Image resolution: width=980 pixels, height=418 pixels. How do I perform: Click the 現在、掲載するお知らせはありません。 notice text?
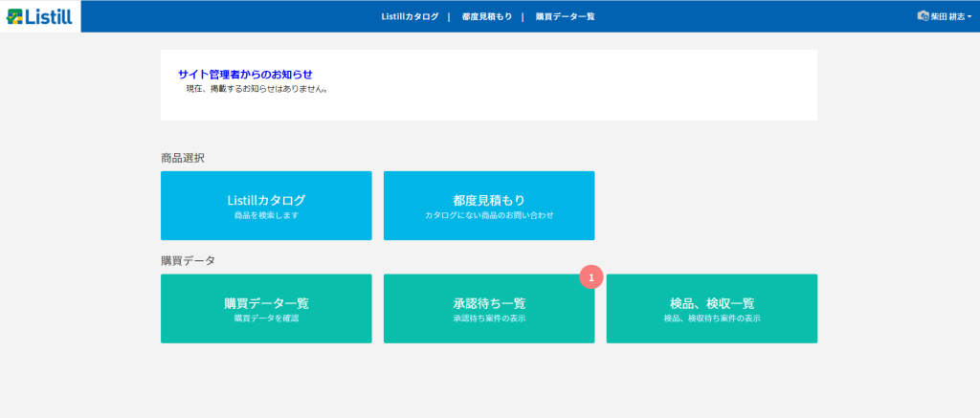(257, 89)
